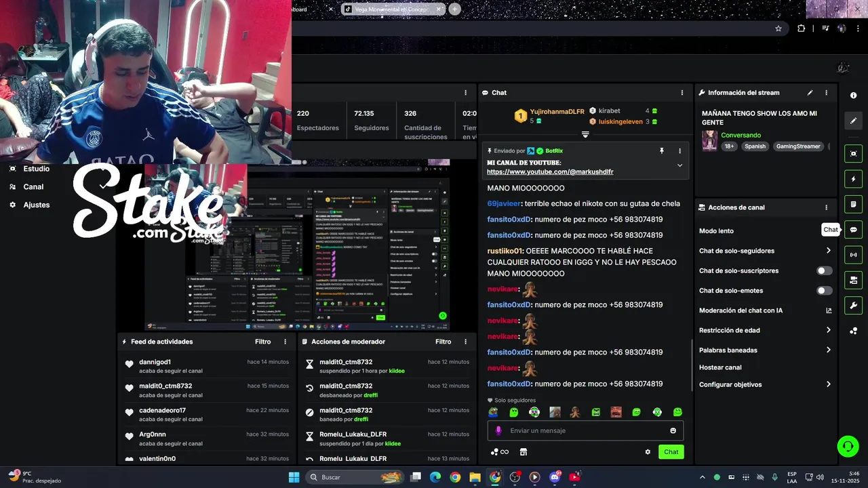Toggle Chat de solo-suscriptores switch
The width and height of the screenshot is (868, 488).
[824, 270]
